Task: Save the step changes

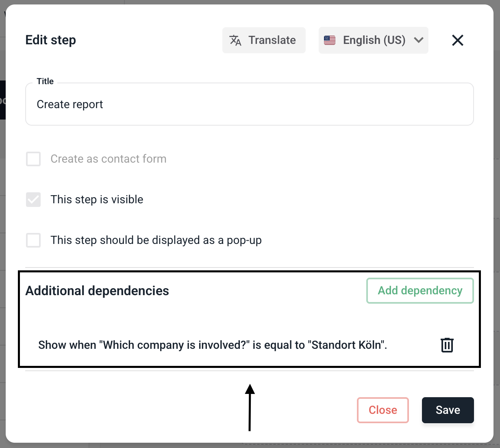Action: click(448, 410)
